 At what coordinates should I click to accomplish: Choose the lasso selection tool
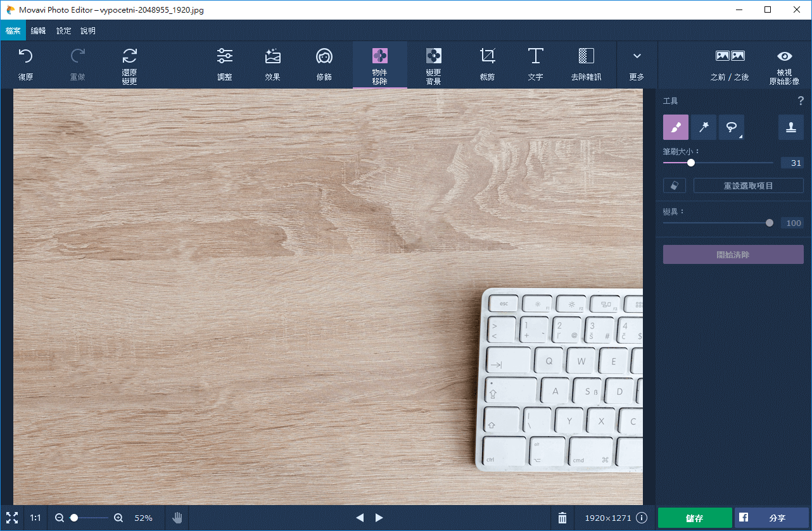coord(730,127)
